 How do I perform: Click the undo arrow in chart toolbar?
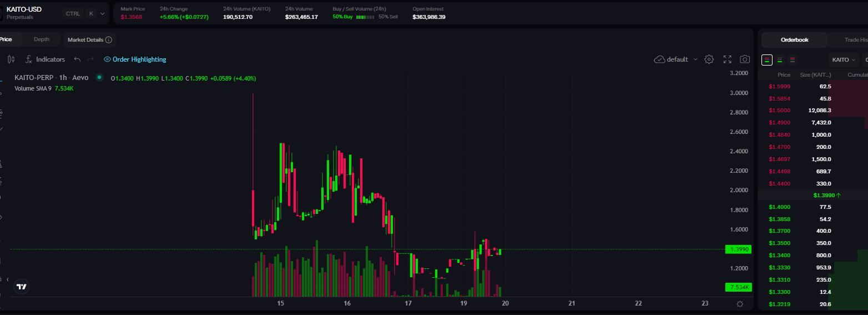point(77,59)
